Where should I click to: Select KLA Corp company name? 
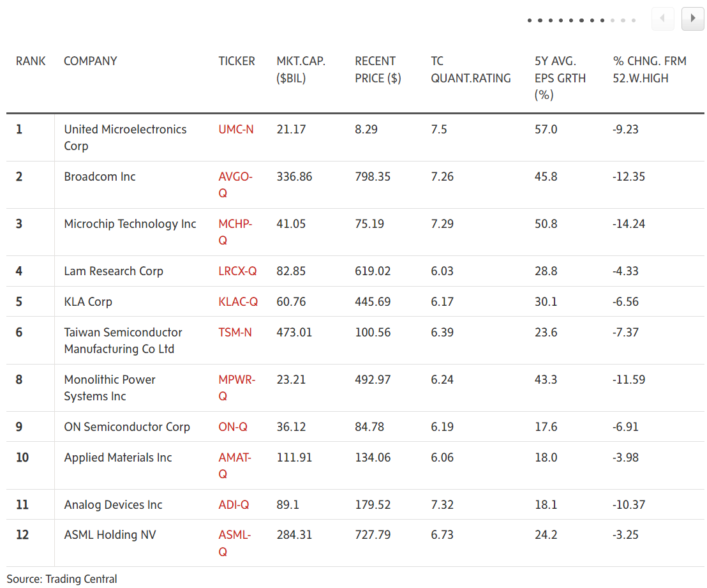(x=88, y=302)
